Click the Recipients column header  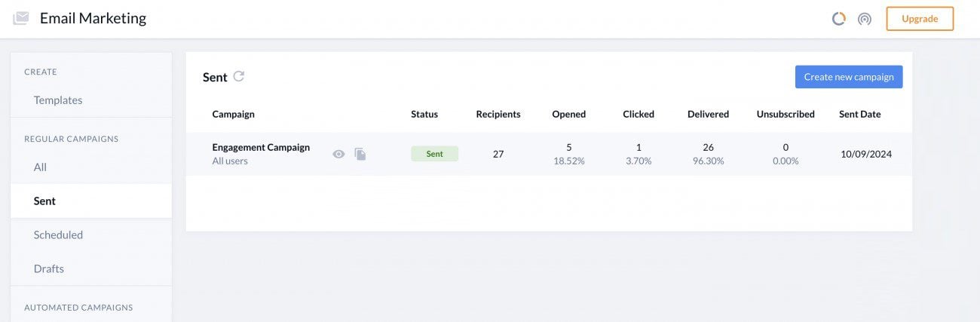click(x=498, y=115)
